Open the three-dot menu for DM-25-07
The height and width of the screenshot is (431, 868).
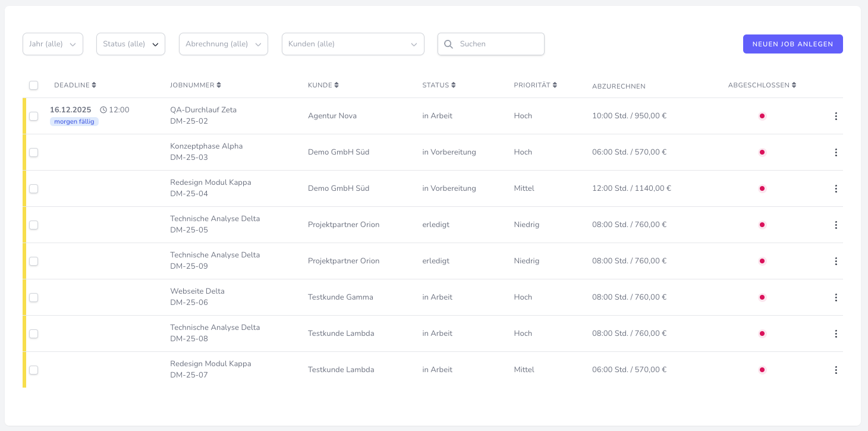(x=836, y=370)
